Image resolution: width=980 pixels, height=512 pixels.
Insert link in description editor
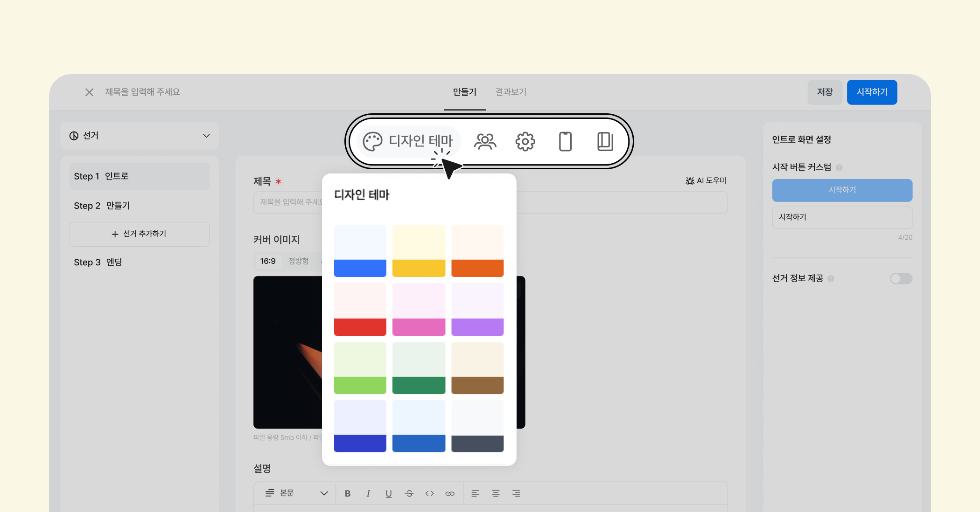pyautogui.click(x=450, y=493)
